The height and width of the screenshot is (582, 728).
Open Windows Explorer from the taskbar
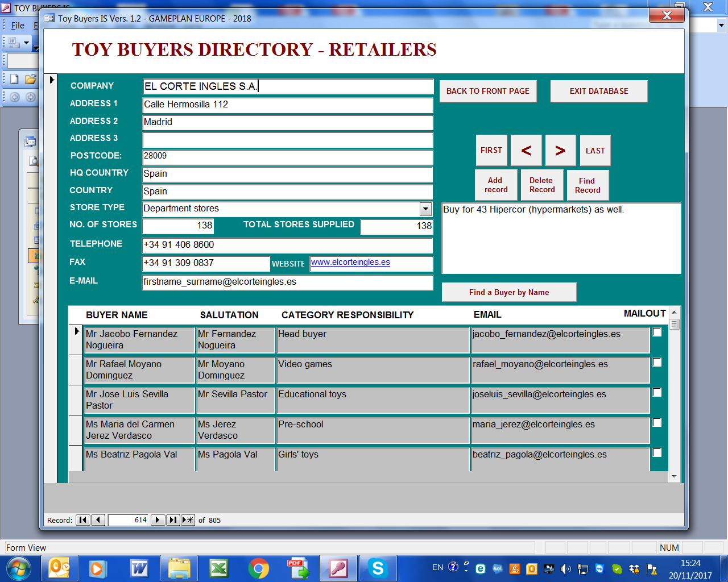(179, 568)
